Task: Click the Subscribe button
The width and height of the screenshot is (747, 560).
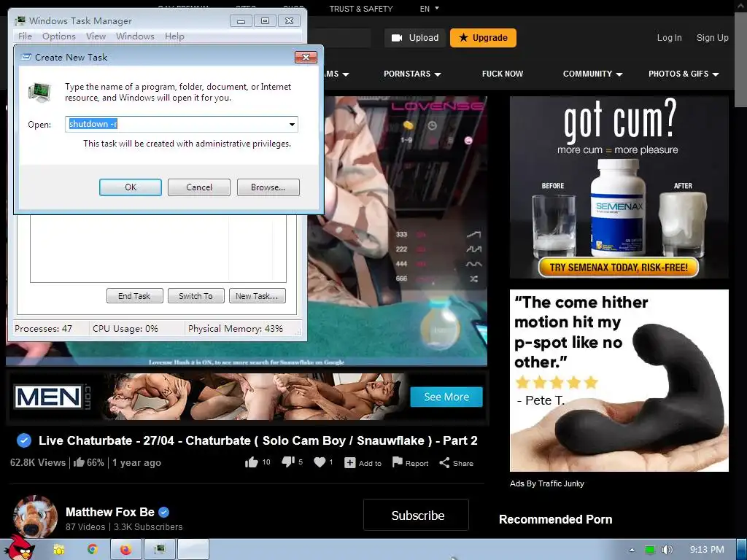Action: point(416,515)
